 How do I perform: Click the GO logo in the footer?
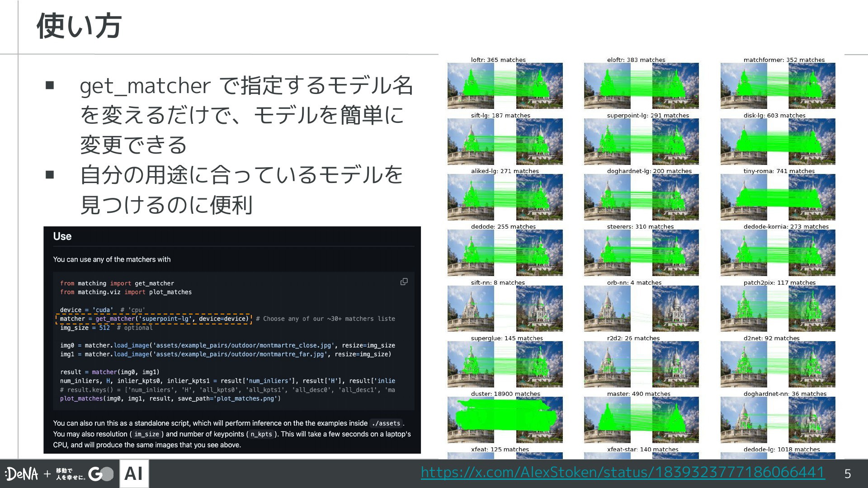[101, 474]
